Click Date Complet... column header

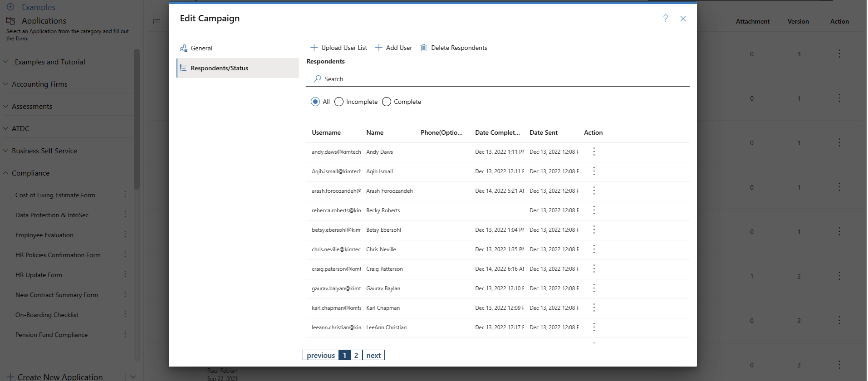tap(497, 132)
